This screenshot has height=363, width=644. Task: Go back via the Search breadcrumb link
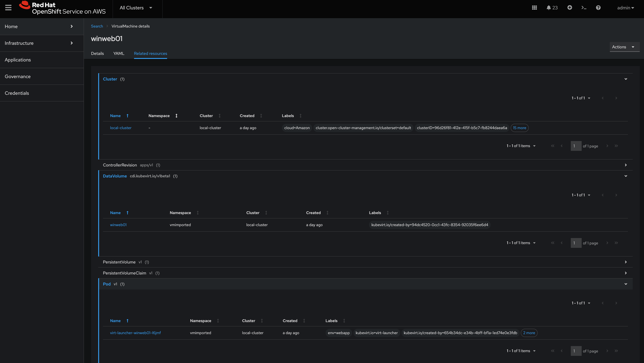pos(97,26)
